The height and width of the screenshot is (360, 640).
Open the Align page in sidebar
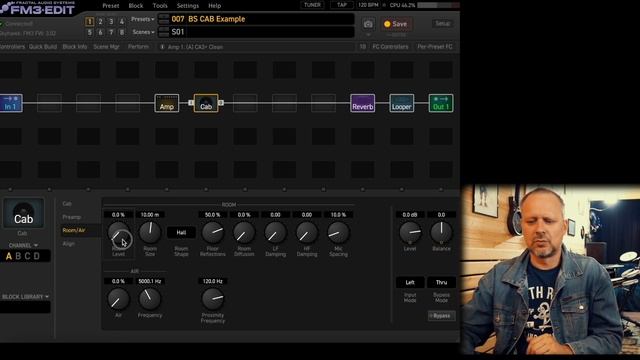pyautogui.click(x=69, y=244)
